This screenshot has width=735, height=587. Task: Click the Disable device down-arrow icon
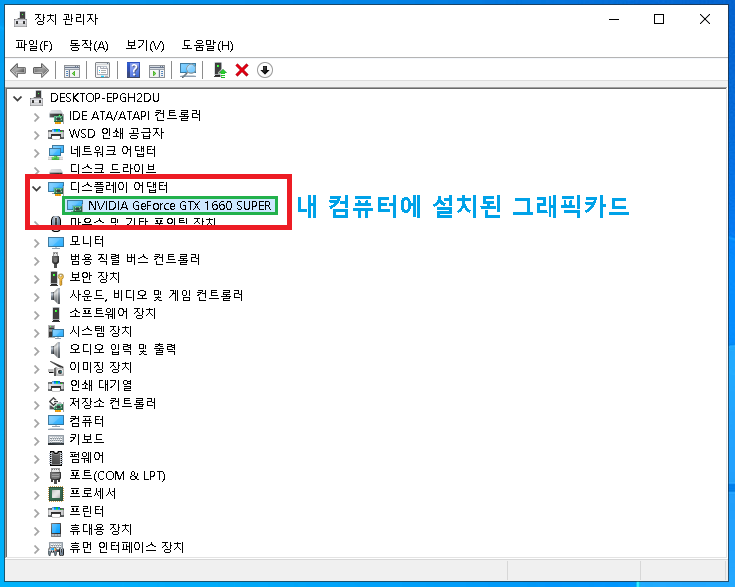[265, 70]
